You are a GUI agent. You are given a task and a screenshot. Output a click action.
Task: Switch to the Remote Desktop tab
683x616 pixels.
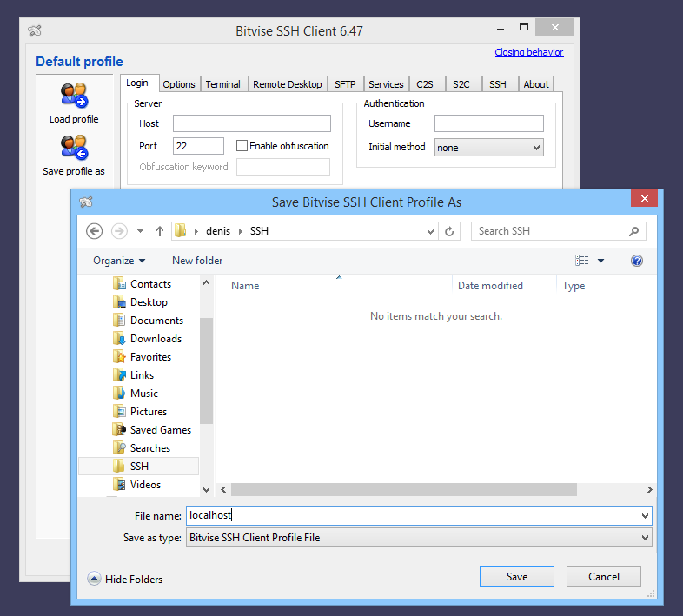[x=288, y=84]
